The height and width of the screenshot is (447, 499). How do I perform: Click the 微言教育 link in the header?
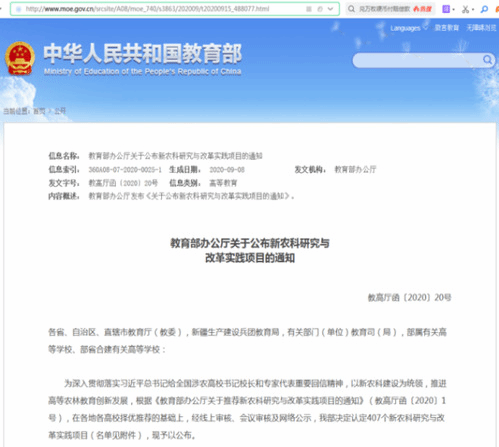[x=447, y=28]
